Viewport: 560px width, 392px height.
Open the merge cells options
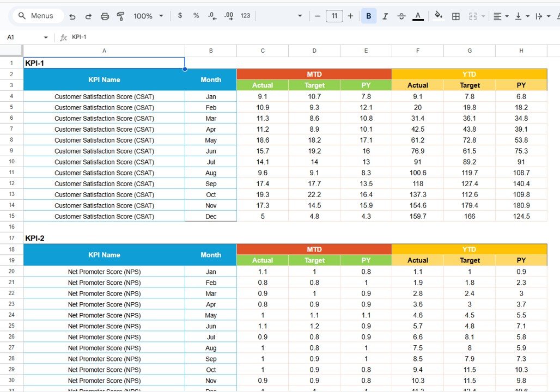[474, 16]
